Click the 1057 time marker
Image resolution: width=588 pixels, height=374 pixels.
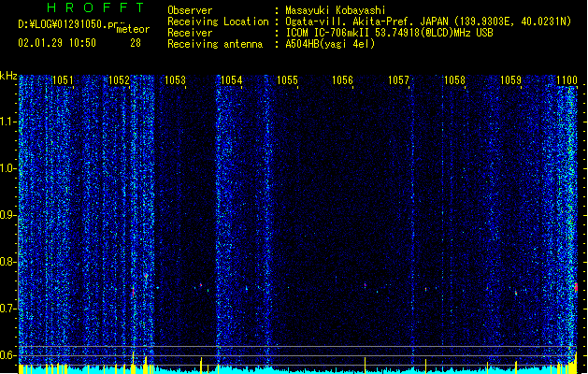pos(398,80)
